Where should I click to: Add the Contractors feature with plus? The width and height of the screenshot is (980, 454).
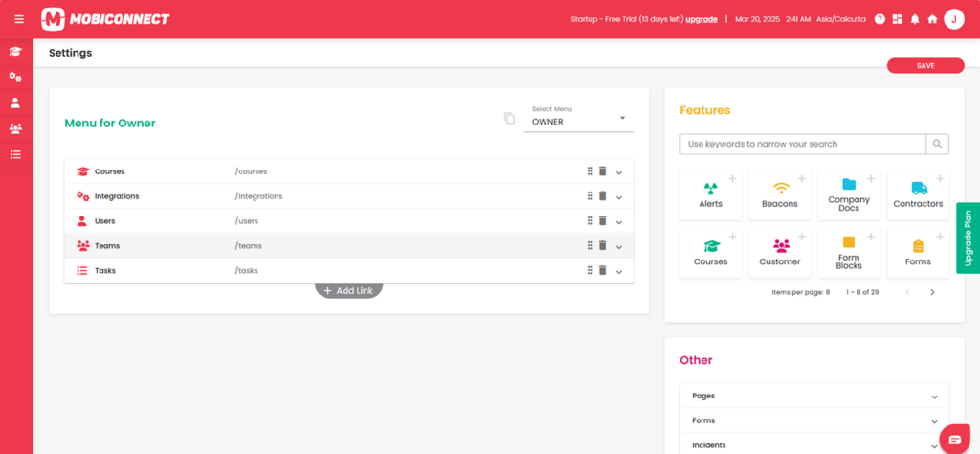click(x=940, y=179)
